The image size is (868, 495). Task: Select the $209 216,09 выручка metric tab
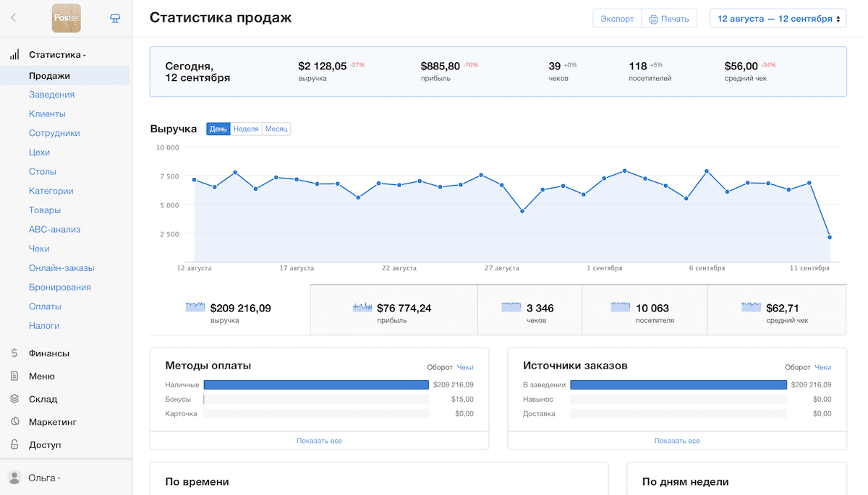(x=230, y=310)
